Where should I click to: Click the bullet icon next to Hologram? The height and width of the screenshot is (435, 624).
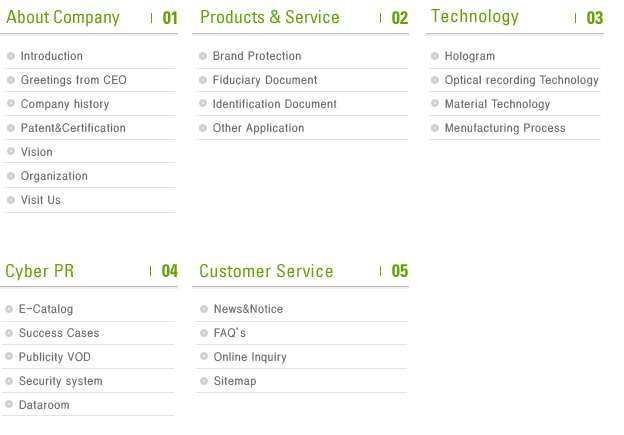(435, 56)
